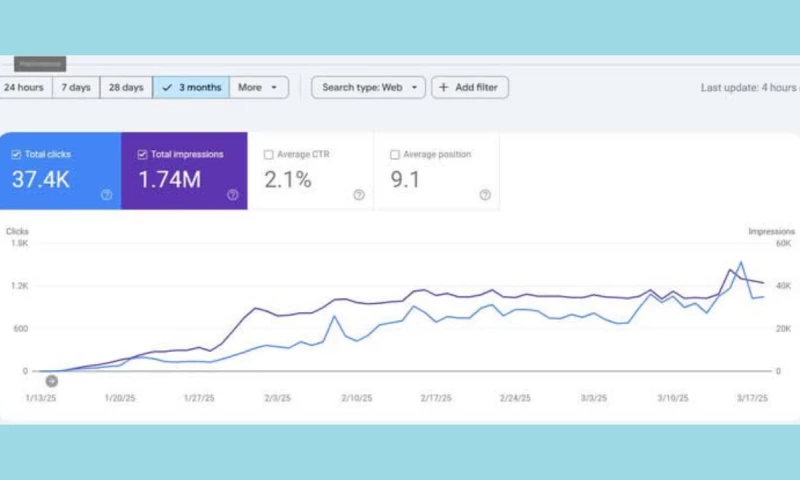Uncheck the Total impressions checkbox
Image resolution: width=800 pixels, height=480 pixels.
click(142, 155)
